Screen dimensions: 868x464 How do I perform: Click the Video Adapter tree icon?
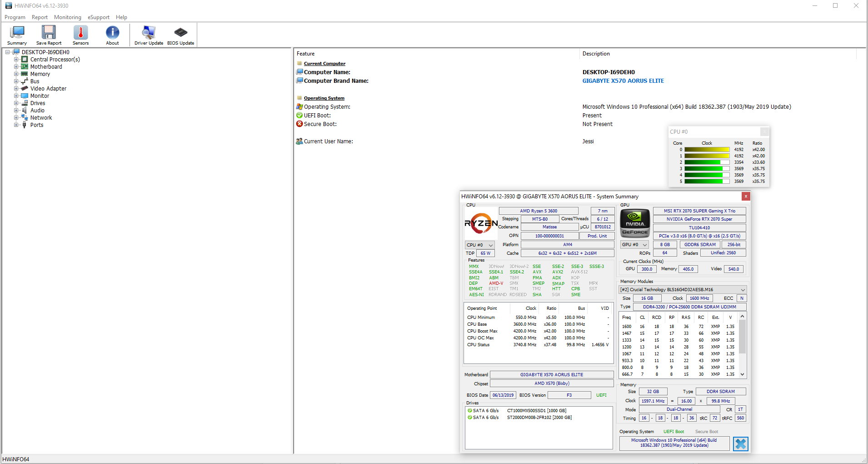pos(25,89)
